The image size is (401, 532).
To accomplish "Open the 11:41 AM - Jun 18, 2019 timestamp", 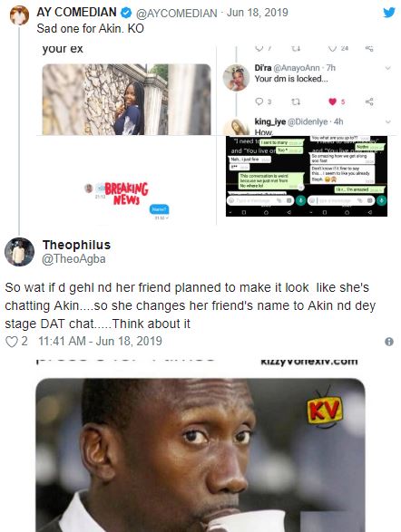I will pyautogui.click(x=100, y=341).
